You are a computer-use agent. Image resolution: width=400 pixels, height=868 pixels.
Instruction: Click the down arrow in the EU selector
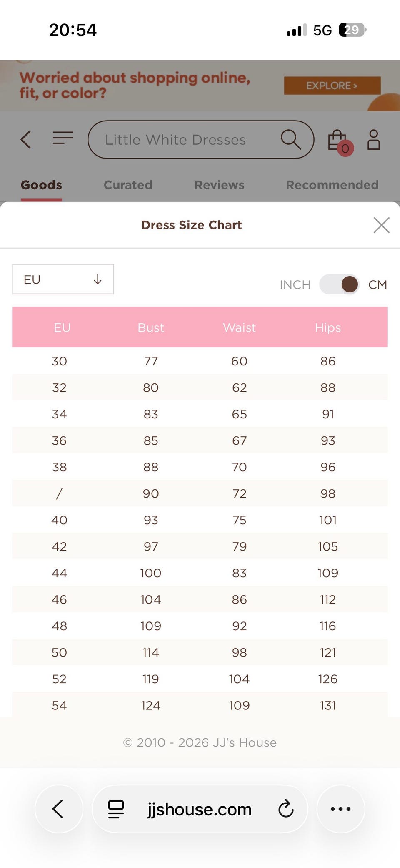tap(97, 279)
